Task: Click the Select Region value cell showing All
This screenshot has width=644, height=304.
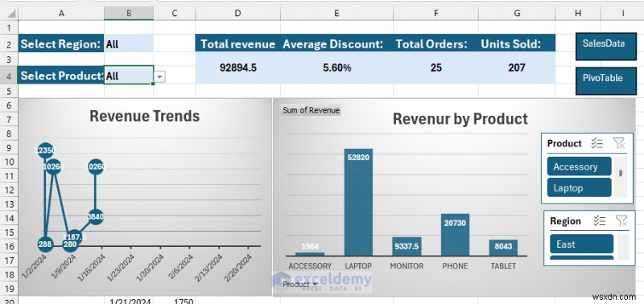Action: (129, 43)
